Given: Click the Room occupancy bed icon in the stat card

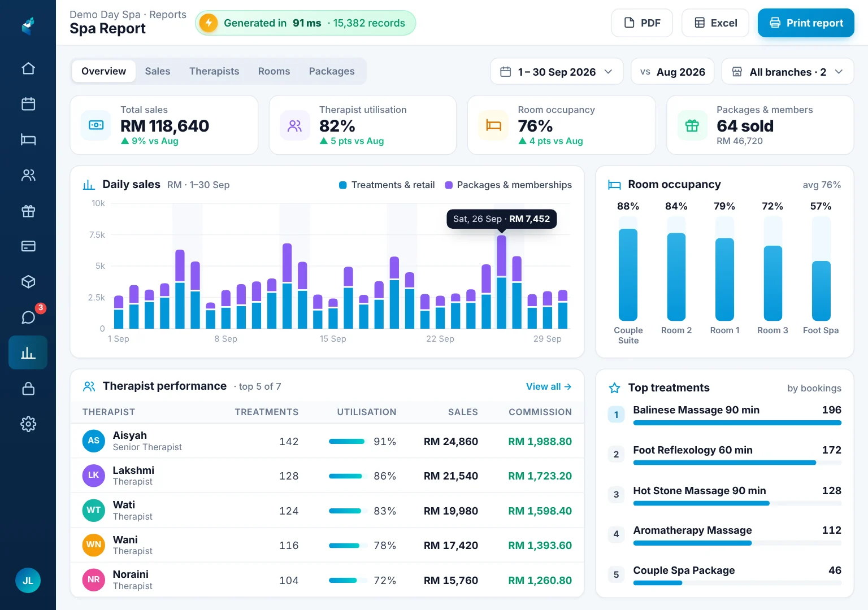Looking at the screenshot, I should 494,125.
